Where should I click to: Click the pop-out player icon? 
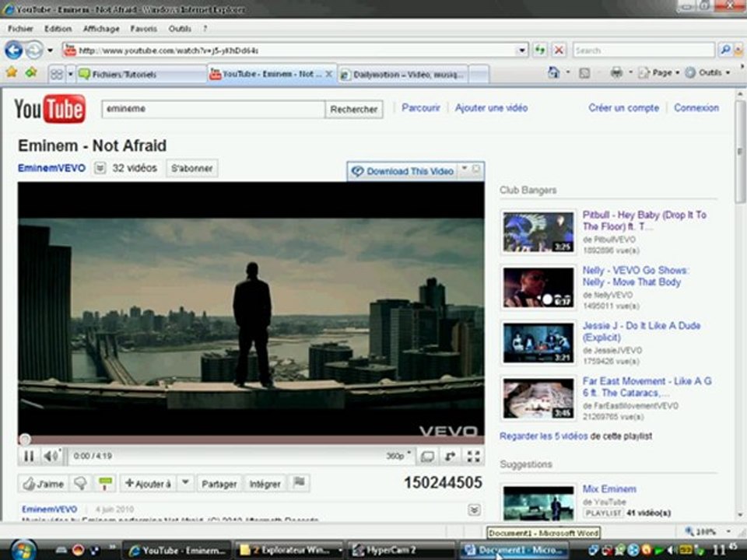pos(450,457)
